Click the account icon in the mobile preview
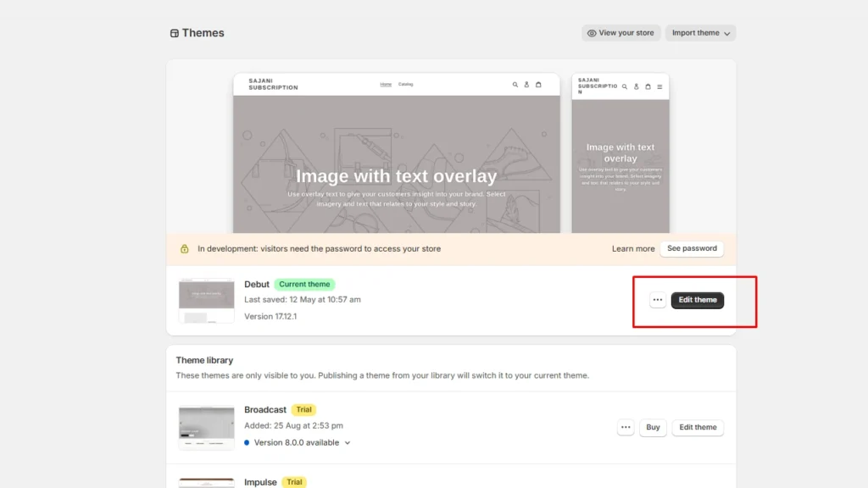This screenshot has height=488, width=868. click(x=637, y=86)
